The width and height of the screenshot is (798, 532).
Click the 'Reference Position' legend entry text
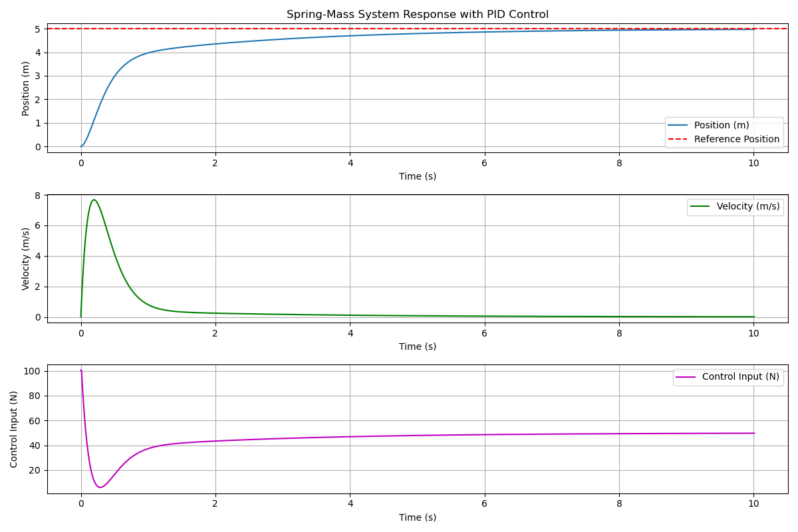coord(736,139)
